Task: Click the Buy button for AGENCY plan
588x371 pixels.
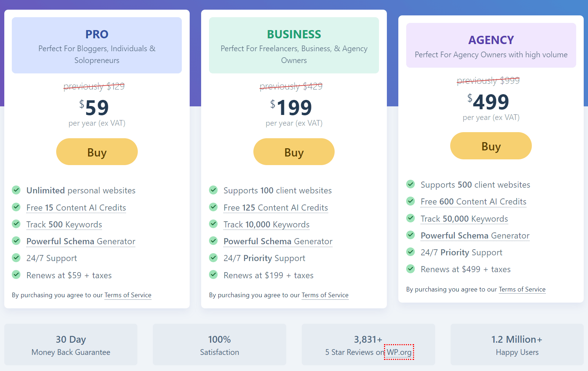Action: (x=491, y=146)
